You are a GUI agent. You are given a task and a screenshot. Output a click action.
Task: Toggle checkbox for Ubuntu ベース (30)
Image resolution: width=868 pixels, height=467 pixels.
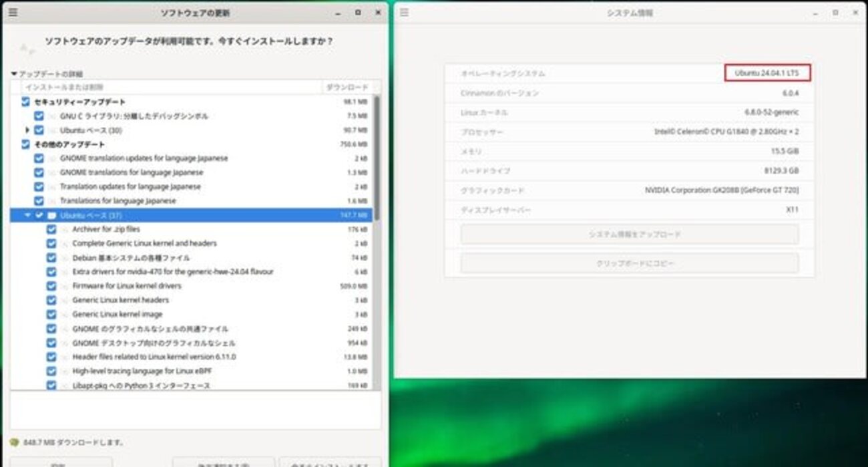pyautogui.click(x=39, y=130)
